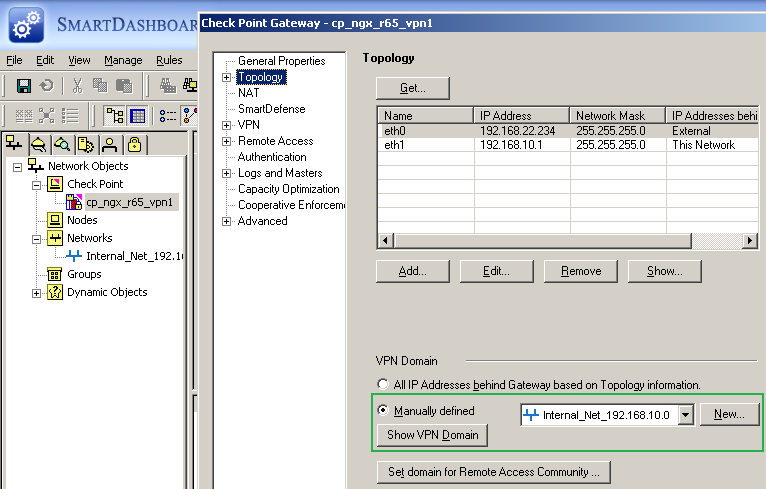Click the Copy icon in the toolbar
This screenshot has width=766, height=489.
(x=100, y=86)
